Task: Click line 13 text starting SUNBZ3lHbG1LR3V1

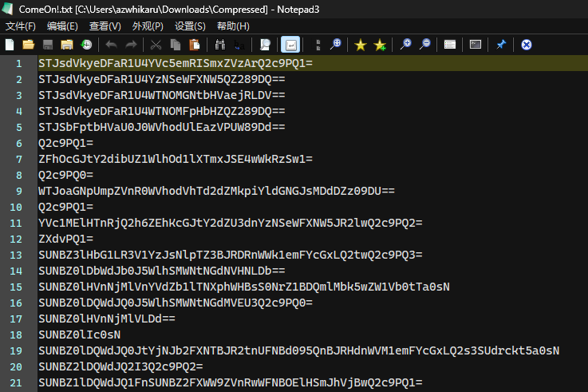Action: point(231,255)
